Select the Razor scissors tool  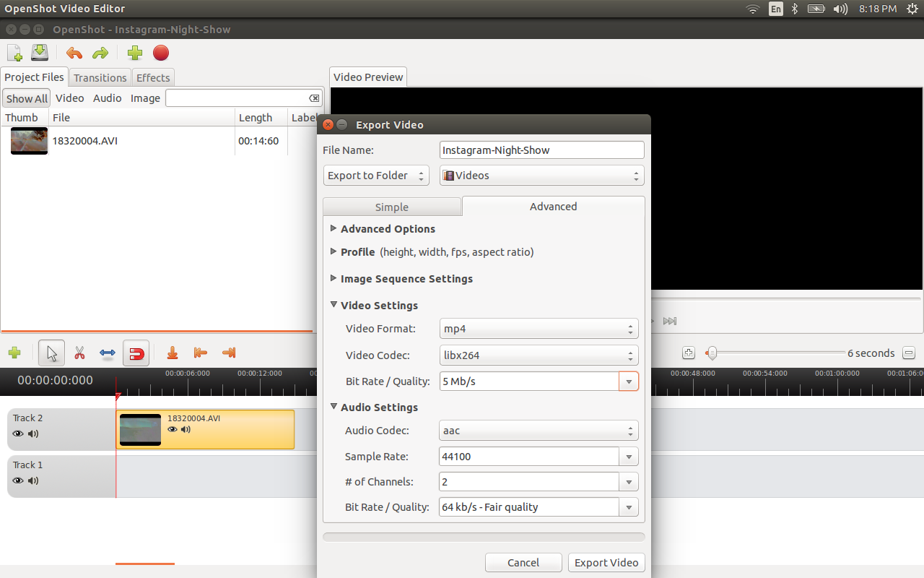[79, 353]
